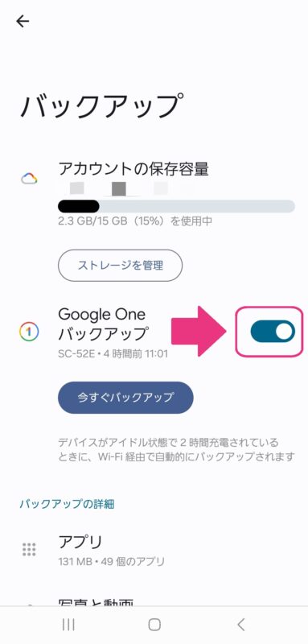Tap the Google One バックアップ label
This screenshot has height=644, width=308.
[101, 324]
